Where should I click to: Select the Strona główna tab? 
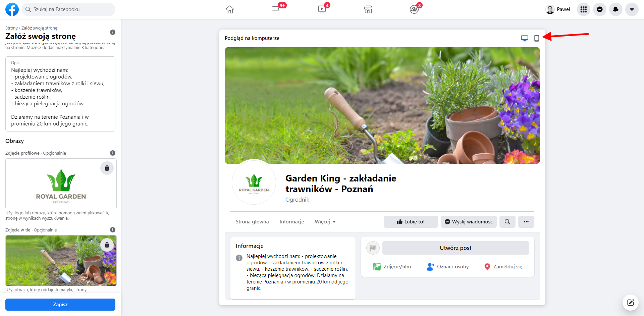pyautogui.click(x=252, y=221)
